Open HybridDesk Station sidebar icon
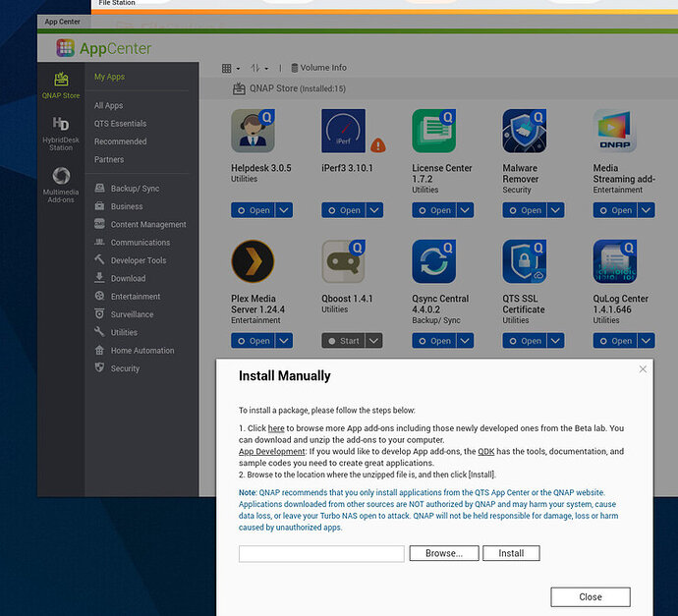678x616 pixels. point(61,134)
